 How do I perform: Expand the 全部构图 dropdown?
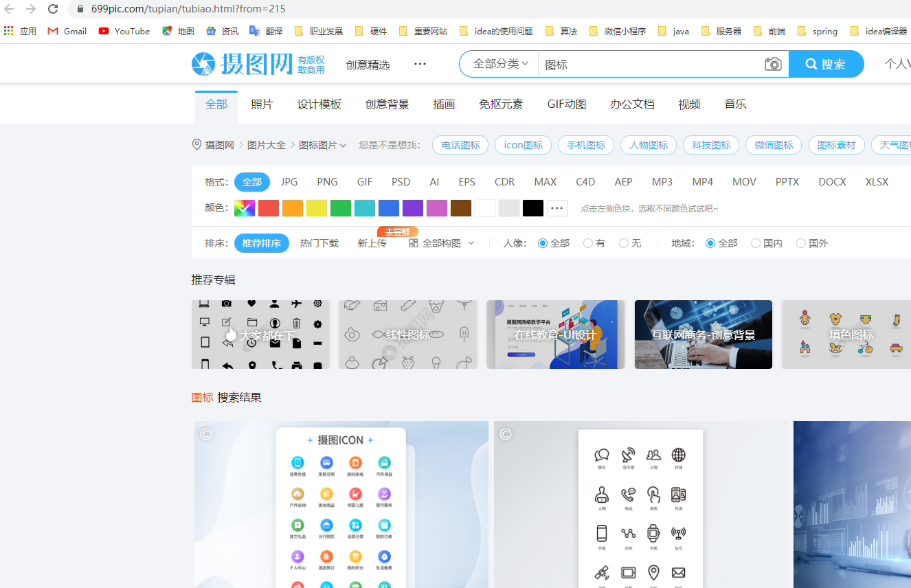[x=447, y=243]
